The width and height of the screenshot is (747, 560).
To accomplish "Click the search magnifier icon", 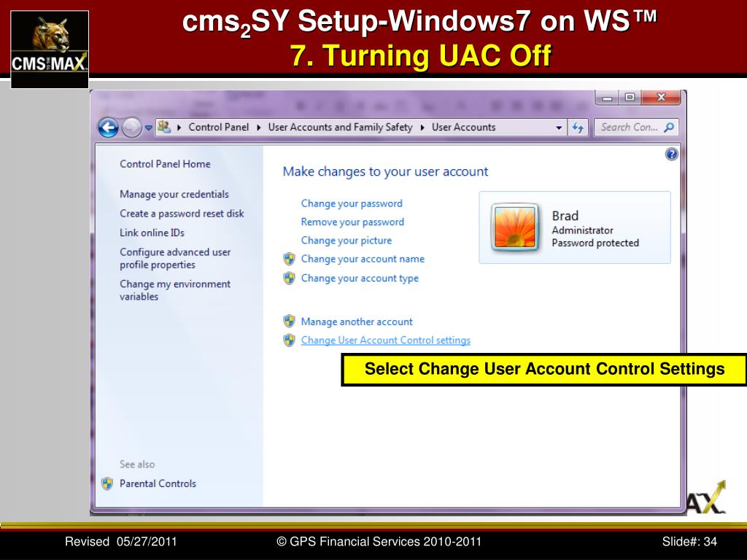I will pos(669,127).
